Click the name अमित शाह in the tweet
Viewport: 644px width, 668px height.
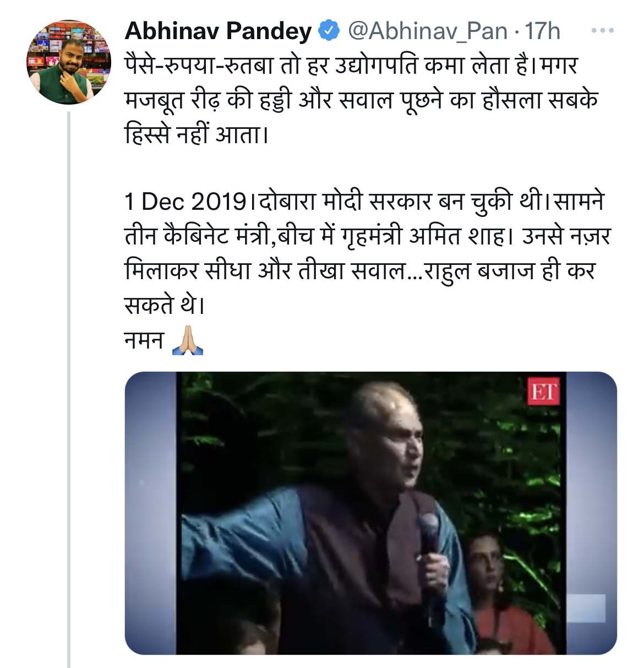click(x=456, y=236)
